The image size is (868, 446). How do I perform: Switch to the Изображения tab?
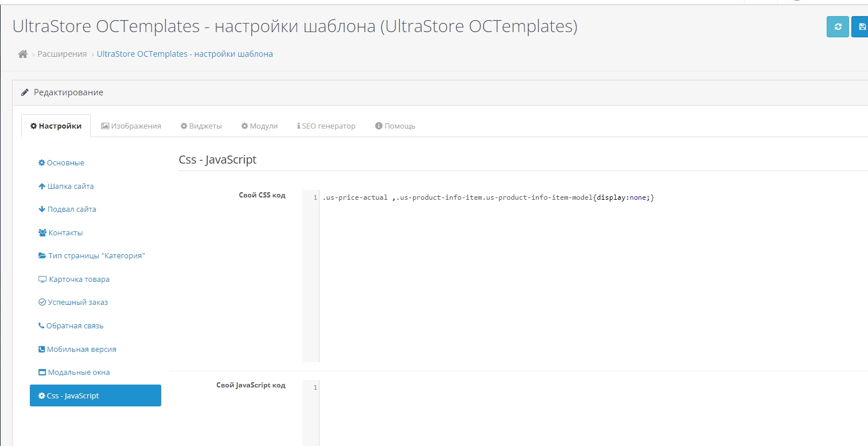[x=131, y=126]
